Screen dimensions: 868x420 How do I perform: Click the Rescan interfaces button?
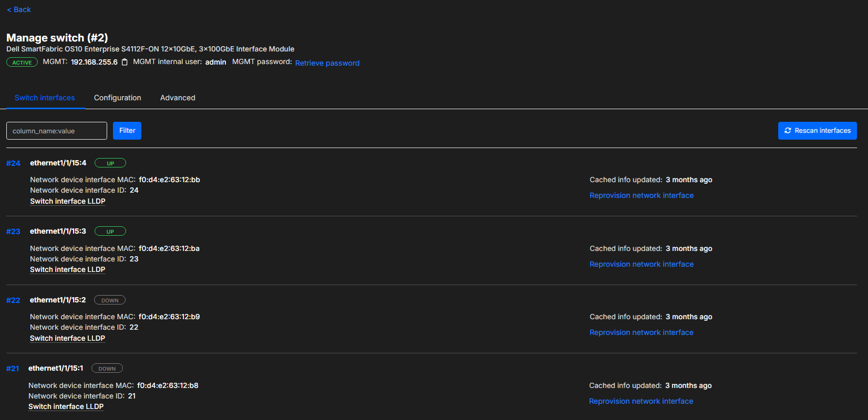pos(817,131)
